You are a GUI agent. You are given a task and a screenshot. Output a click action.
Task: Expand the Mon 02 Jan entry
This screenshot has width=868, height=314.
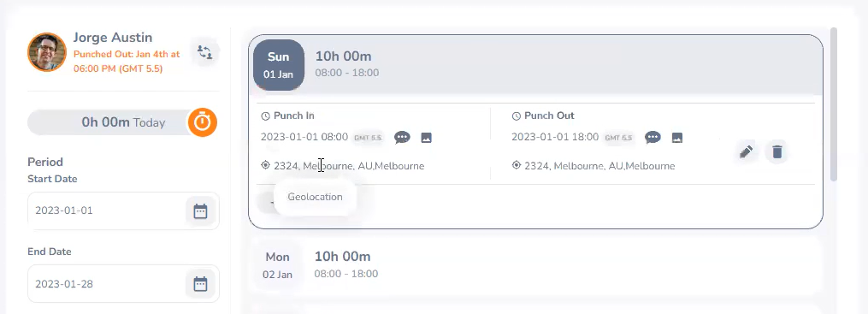pyautogui.click(x=535, y=264)
